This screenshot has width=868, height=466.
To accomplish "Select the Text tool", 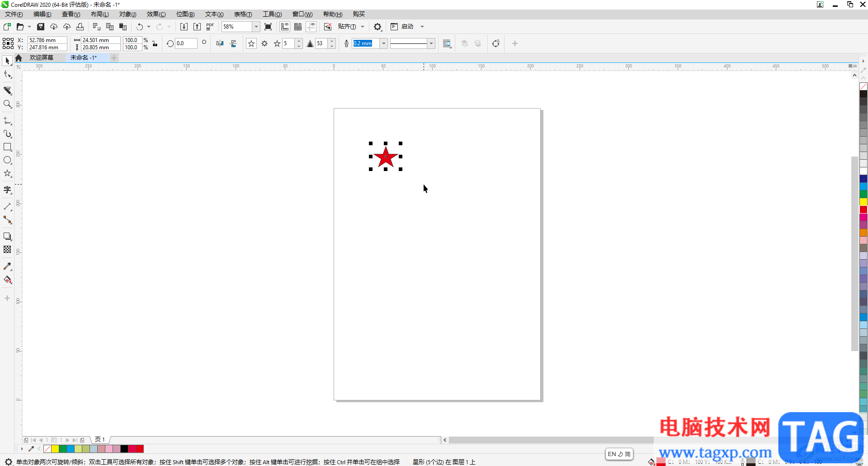I will [7, 190].
